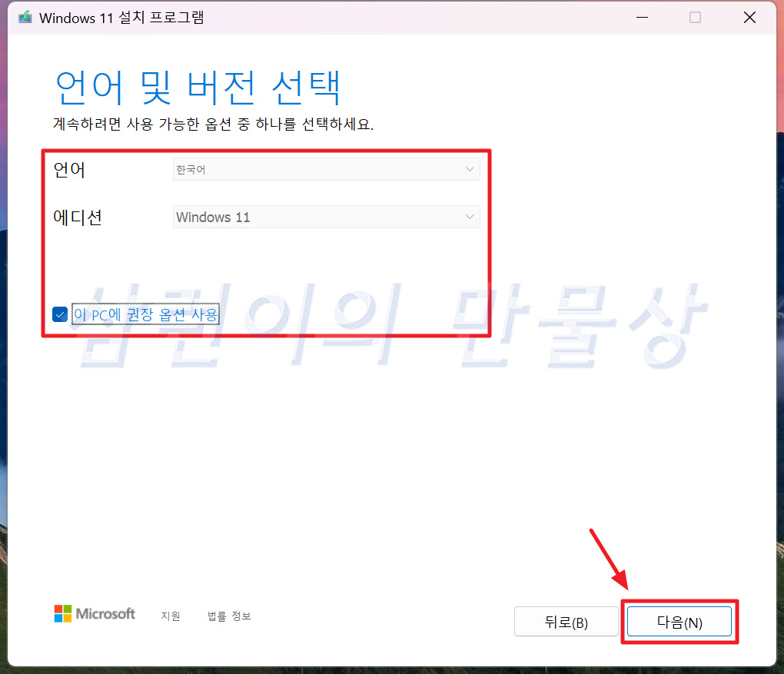This screenshot has height=674, width=784.
Task: Click the 뒤로(B) back button
Action: (x=566, y=622)
